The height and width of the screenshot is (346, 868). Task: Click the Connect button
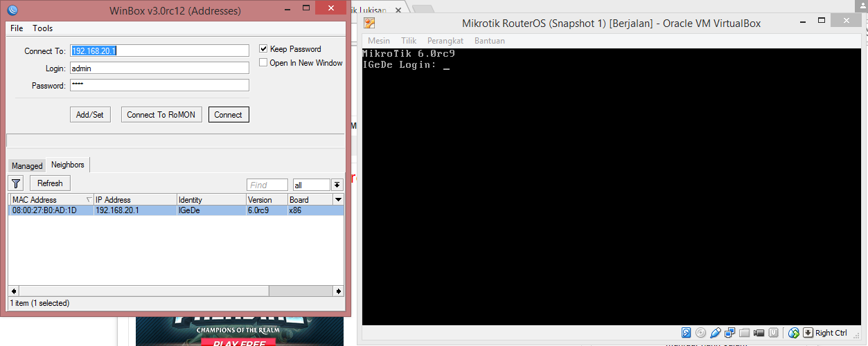229,115
